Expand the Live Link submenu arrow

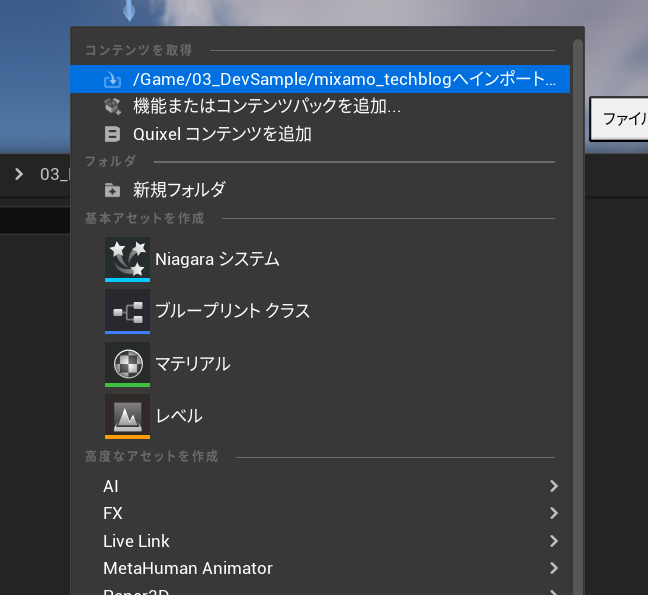point(554,541)
